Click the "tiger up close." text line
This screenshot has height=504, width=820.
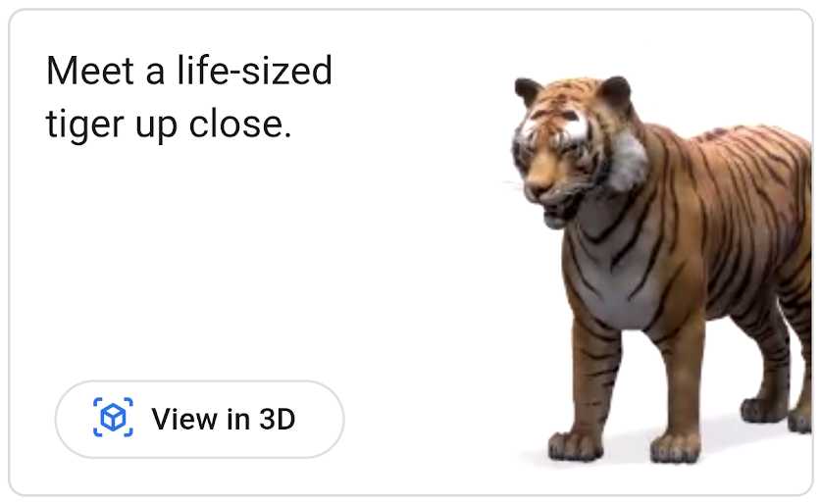169,126
